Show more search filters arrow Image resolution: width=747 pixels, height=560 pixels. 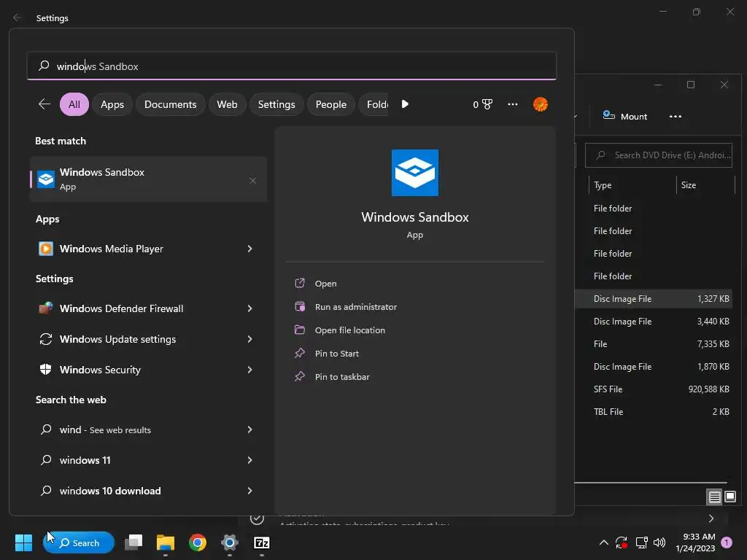(x=405, y=104)
